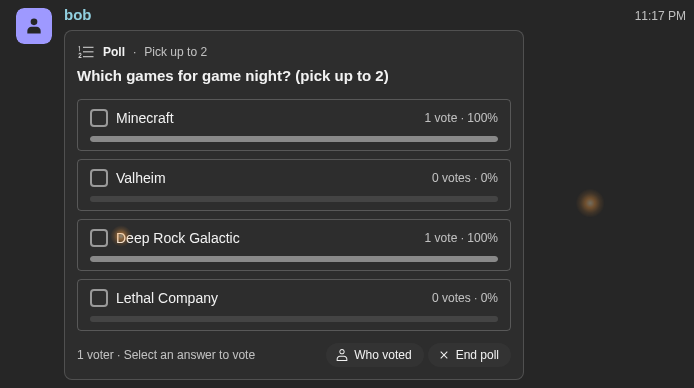Click the person icon on Who voted
This screenshot has height=388, width=694.
(x=342, y=355)
